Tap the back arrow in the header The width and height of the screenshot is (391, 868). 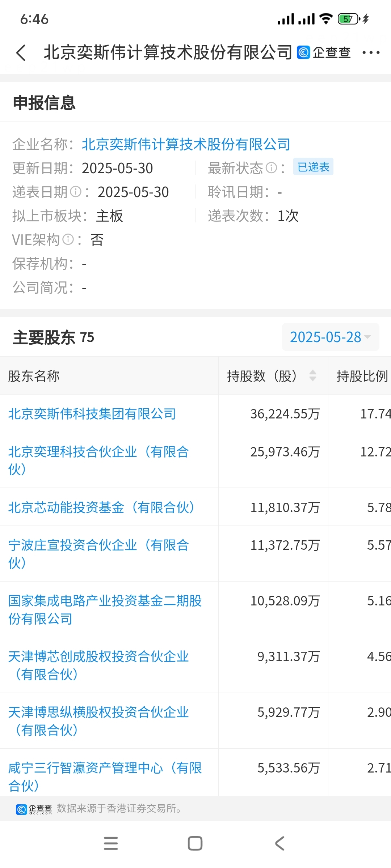(x=21, y=53)
